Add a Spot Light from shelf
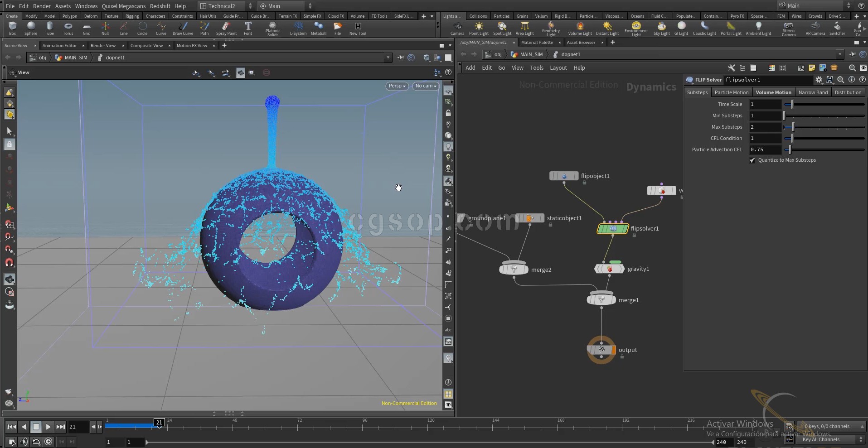This screenshot has width=868, height=448. [502, 28]
